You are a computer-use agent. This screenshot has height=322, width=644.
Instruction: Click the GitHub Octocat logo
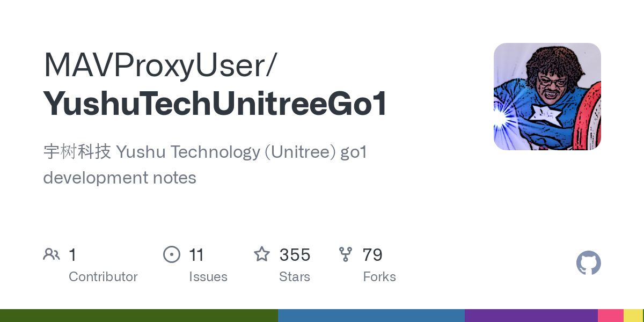coord(588,264)
